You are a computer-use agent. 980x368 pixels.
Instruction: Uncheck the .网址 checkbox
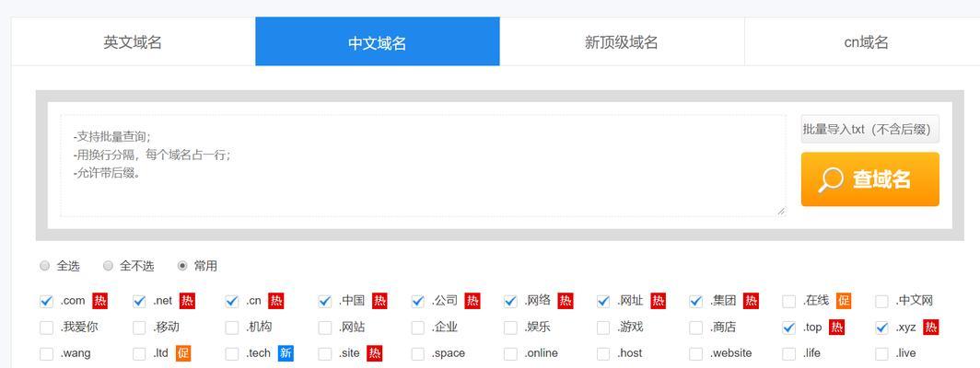603,301
